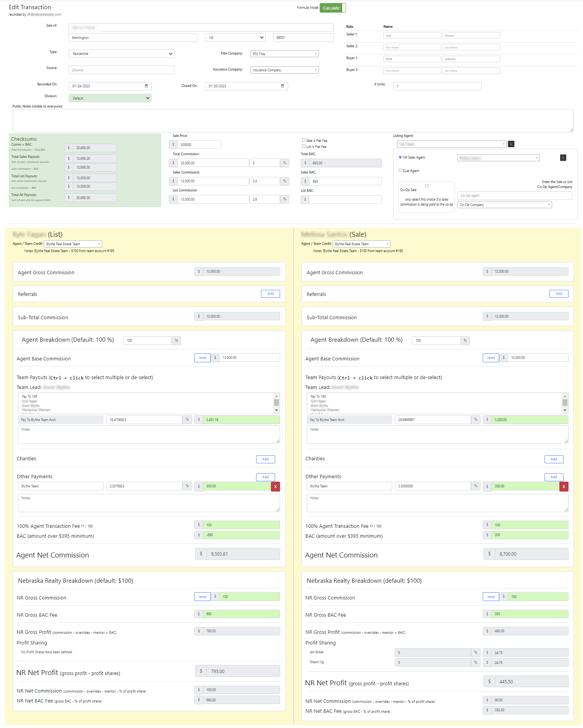Click down arrow of List Team Payouts listbox scrollbar

[x=277, y=410]
